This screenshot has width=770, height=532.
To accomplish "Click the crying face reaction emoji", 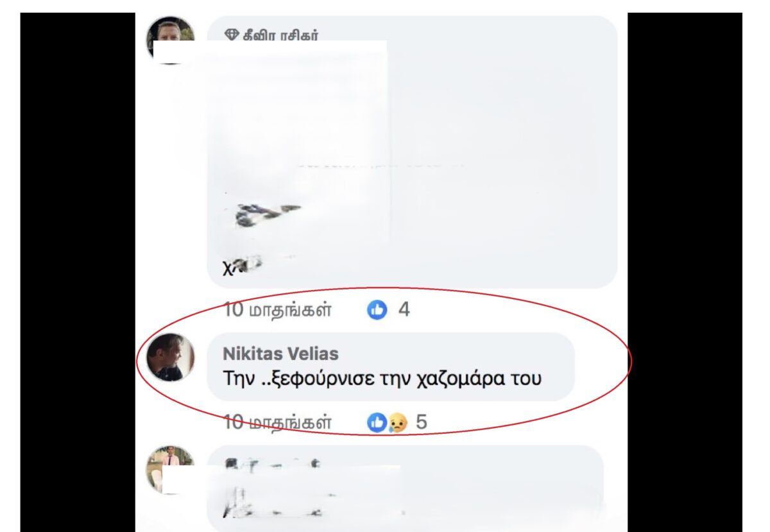I will tap(398, 423).
